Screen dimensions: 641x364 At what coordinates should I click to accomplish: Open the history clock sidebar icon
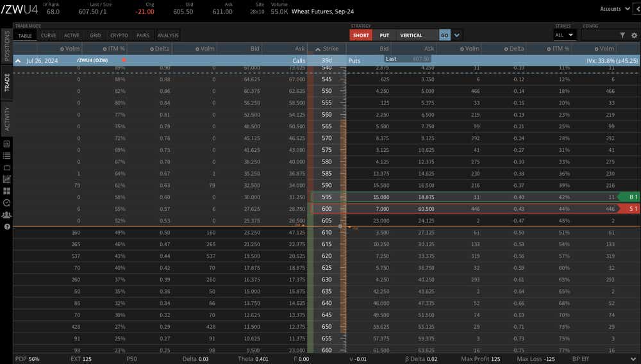tap(6, 203)
